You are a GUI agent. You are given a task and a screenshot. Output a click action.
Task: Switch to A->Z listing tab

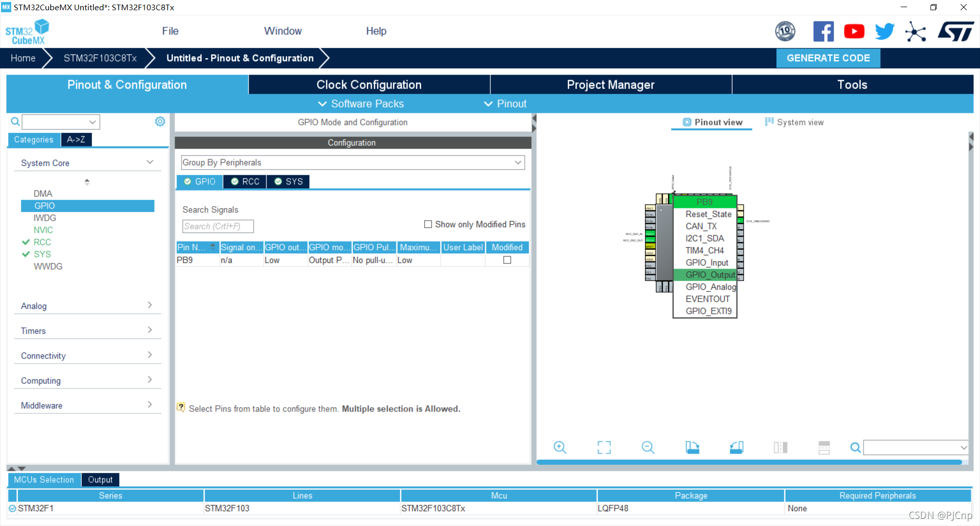click(76, 139)
